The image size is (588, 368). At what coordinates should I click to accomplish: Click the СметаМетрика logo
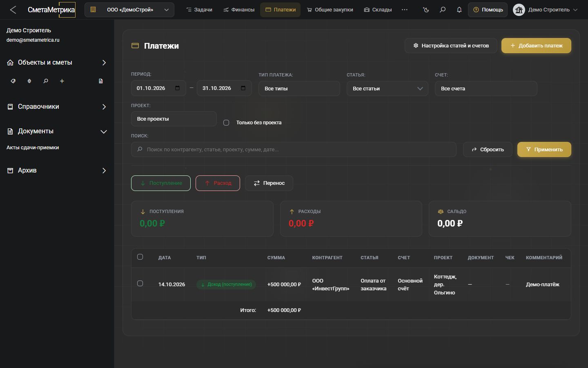(x=51, y=10)
